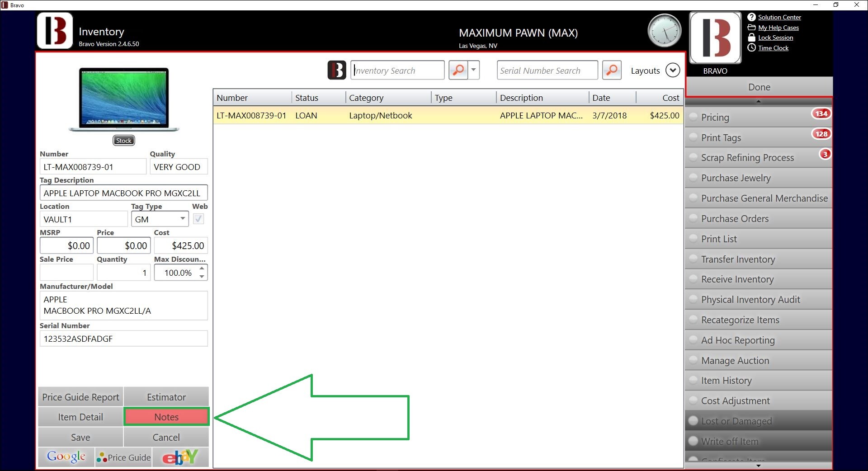
Task: Open the My Help Cases link
Action: coord(778,28)
